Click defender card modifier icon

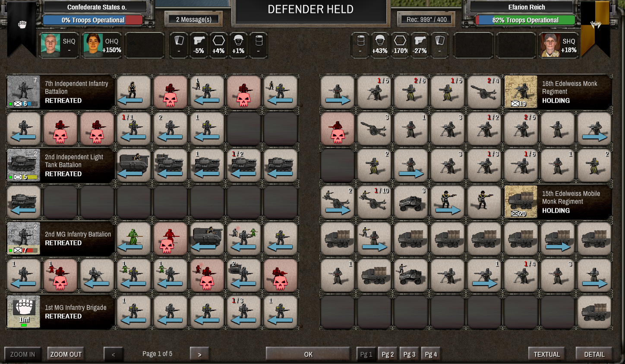click(440, 45)
